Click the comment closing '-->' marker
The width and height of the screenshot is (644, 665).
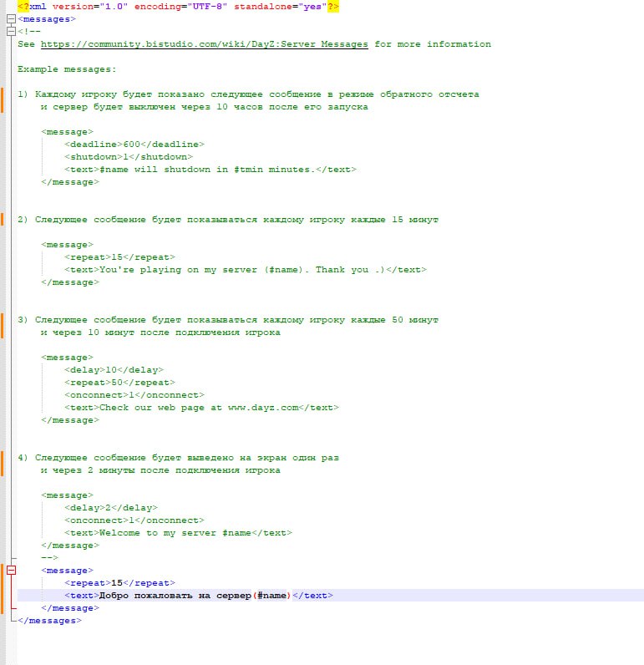pyautogui.click(x=49, y=558)
